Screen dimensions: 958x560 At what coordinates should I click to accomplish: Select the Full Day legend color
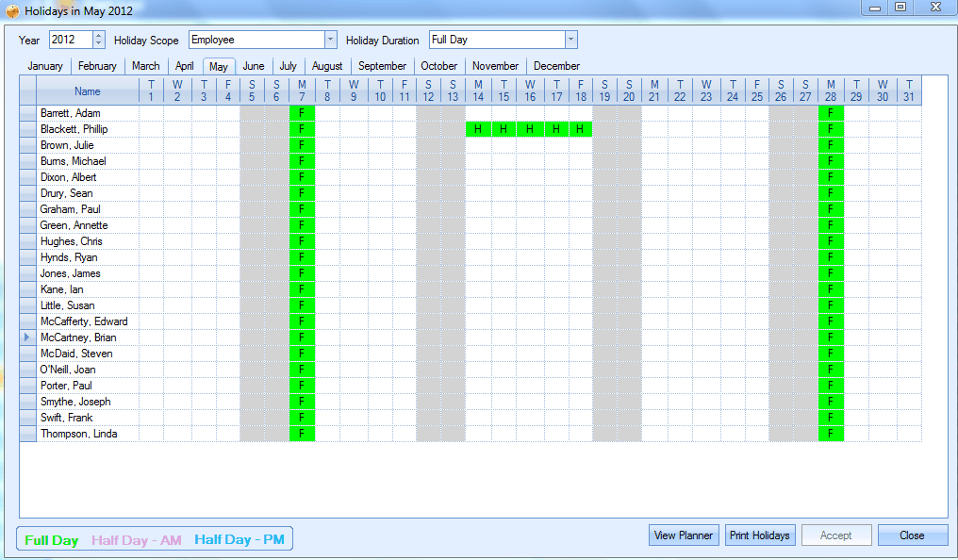(52, 540)
